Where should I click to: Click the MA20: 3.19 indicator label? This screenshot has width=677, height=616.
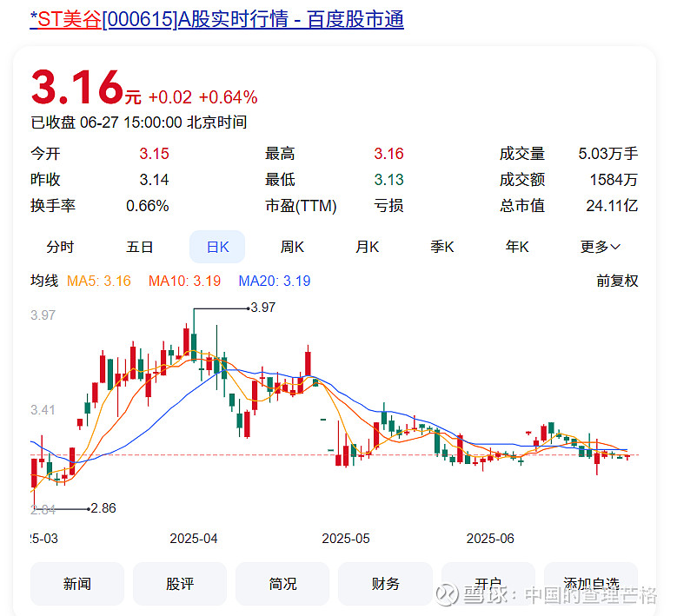[x=275, y=281]
